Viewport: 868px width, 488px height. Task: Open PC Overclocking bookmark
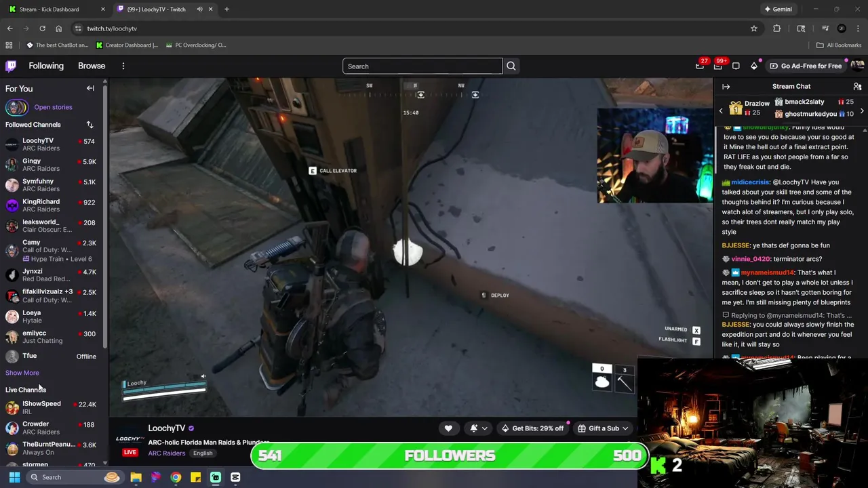coord(195,45)
